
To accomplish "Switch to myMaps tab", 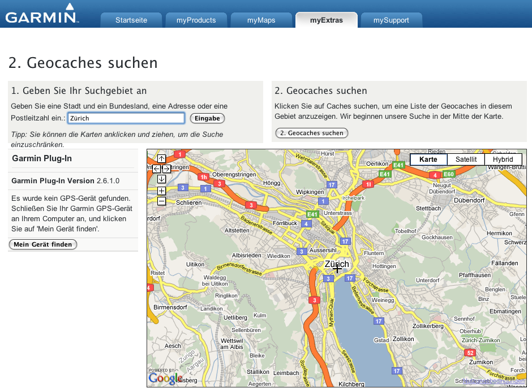I will coord(261,20).
